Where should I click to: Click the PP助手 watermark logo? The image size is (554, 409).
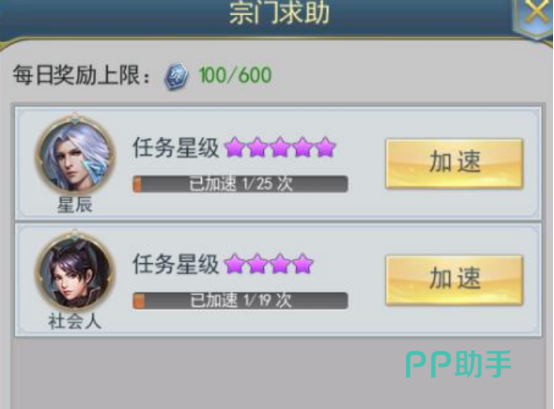pyautogui.click(x=458, y=364)
